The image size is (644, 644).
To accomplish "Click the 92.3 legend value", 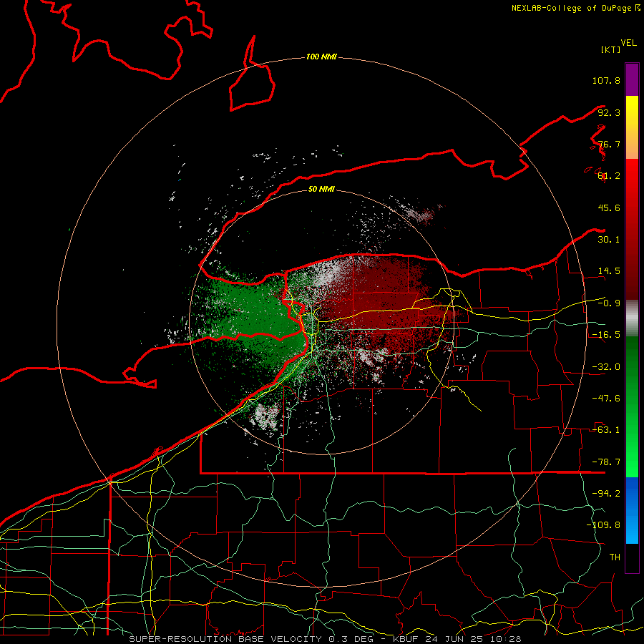I will click(609, 112).
